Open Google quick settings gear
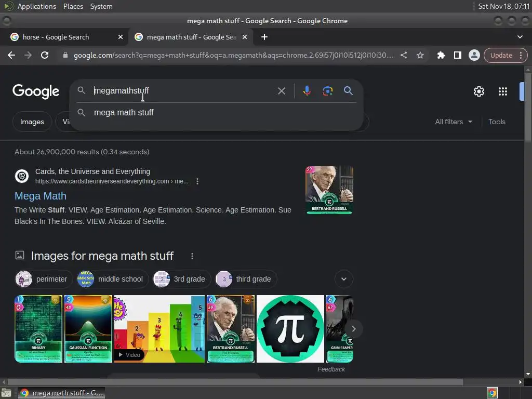532x399 pixels. click(478, 91)
